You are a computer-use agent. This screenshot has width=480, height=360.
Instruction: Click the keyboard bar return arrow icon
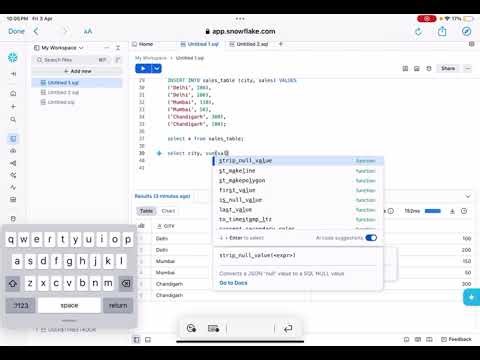coord(288,329)
